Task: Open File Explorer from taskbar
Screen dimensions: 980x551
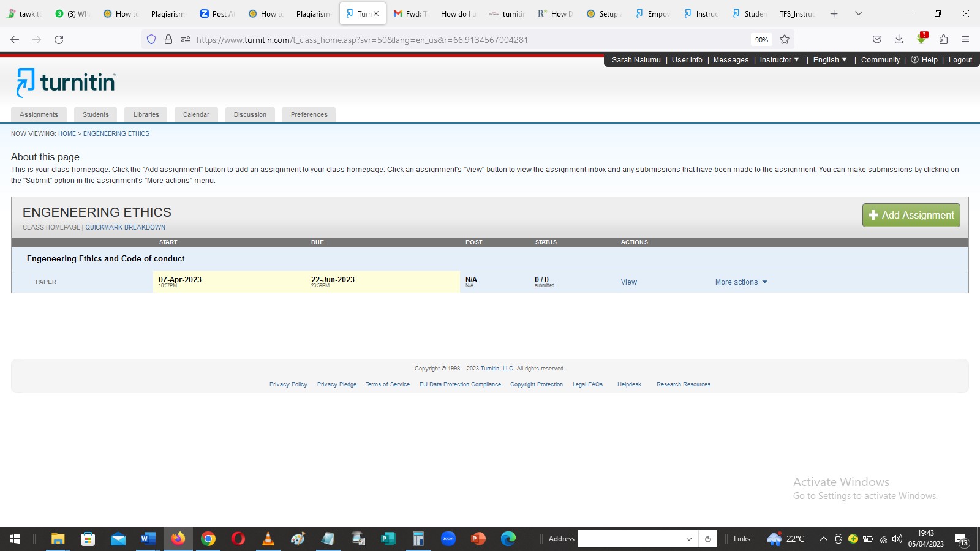Action: (58, 539)
